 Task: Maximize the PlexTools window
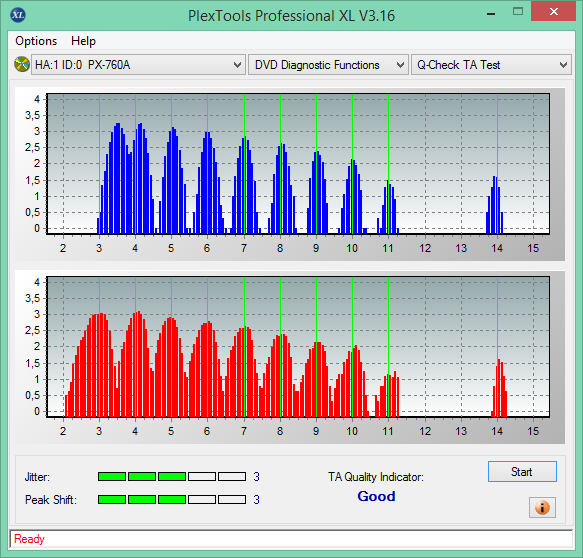click(518, 12)
